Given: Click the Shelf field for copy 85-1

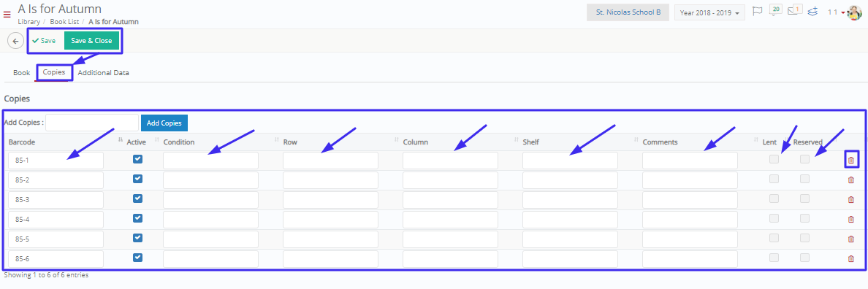Looking at the screenshot, I should click(570, 161).
